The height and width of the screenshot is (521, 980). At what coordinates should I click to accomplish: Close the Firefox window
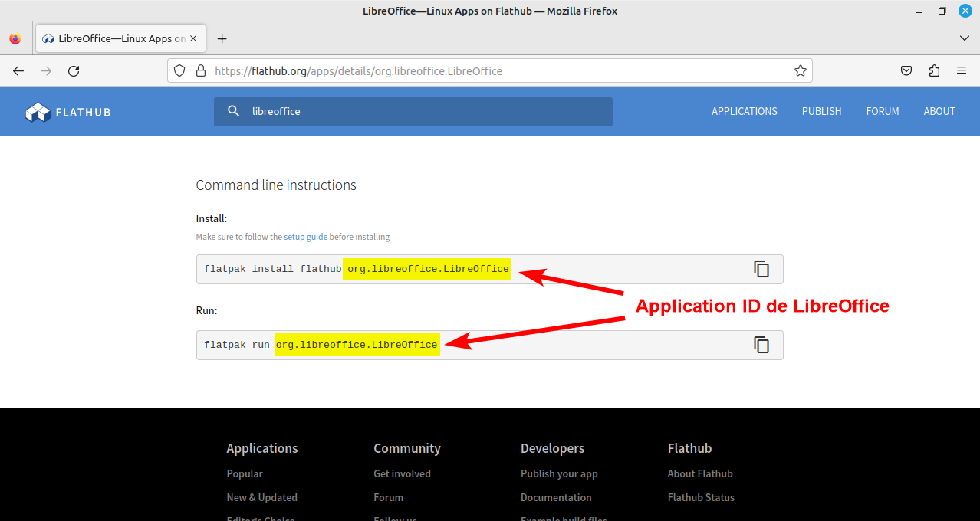click(x=965, y=11)
